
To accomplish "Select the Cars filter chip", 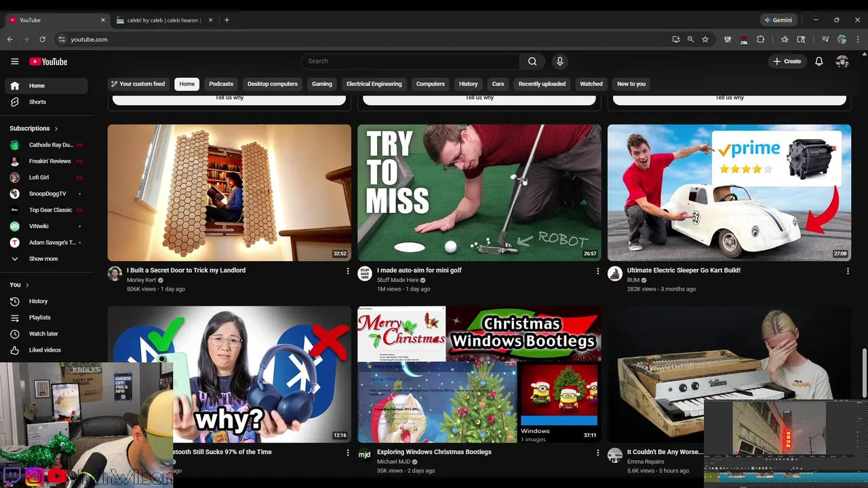I will coord(498,84).
